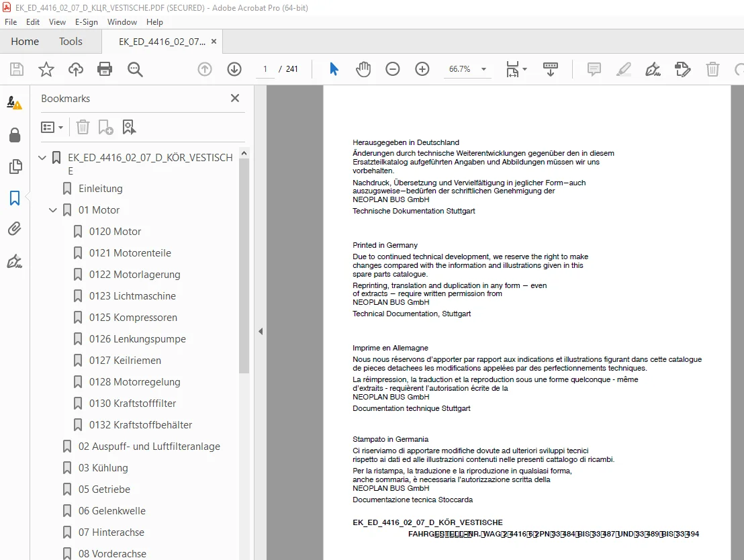Click the Save file icon

click(17, 69)
